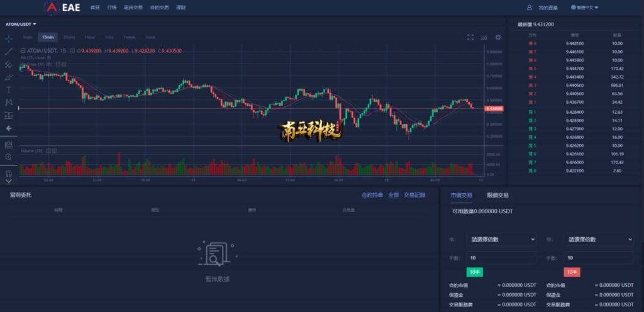Click the user profile icon
Viewport: 644px width, 312px height.
pyautogui.click(x=530, y=8)
